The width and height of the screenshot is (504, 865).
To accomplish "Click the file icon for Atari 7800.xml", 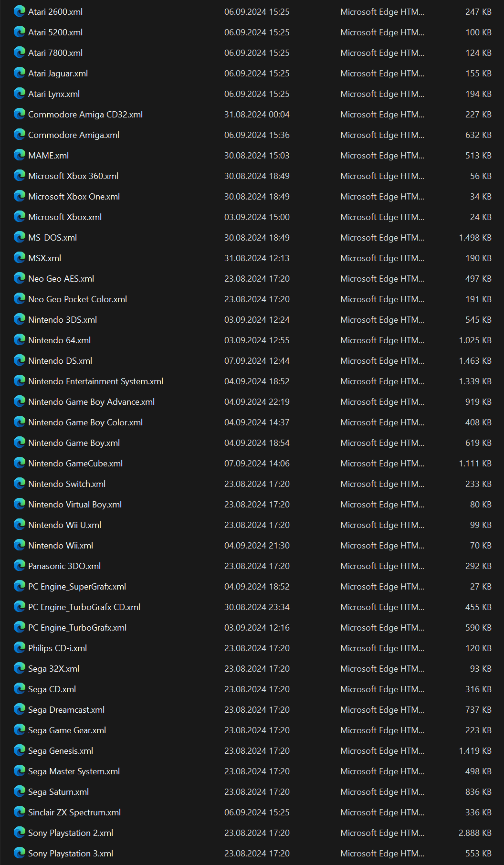I will [x=20, y=53].
